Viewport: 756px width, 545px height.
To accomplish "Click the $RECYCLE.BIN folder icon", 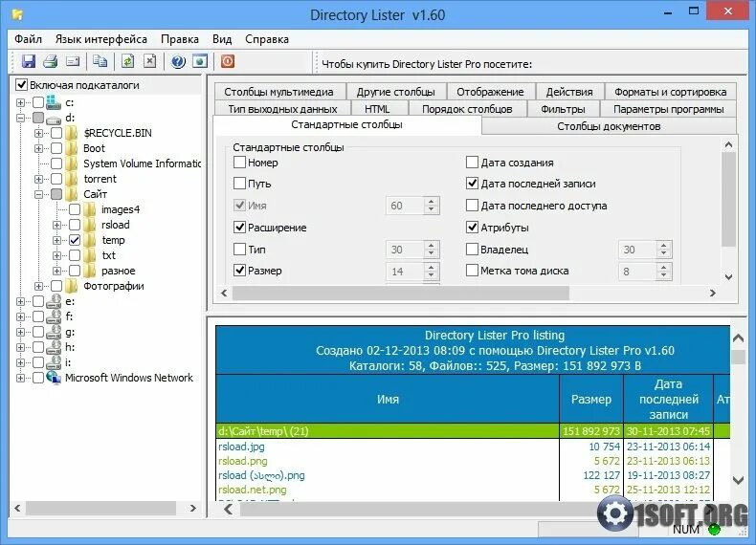I will (x=72, y=133).
